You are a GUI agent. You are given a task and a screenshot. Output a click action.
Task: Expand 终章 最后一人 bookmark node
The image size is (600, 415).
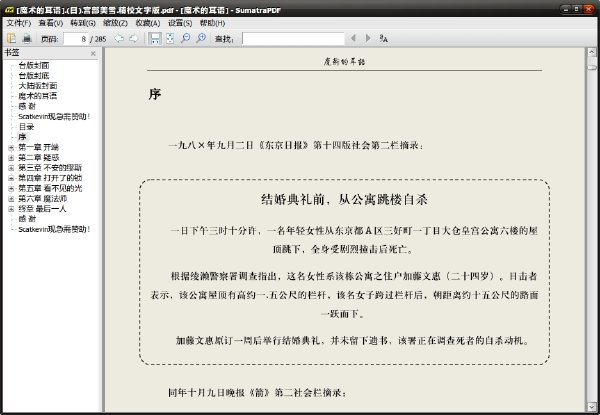point(11,209)
